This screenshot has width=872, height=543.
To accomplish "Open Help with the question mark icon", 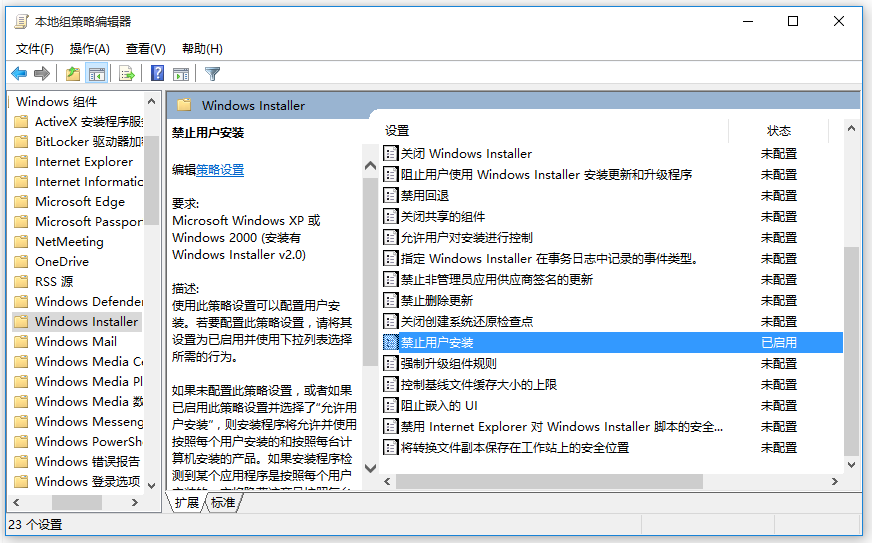I will [x=157, y=73].
